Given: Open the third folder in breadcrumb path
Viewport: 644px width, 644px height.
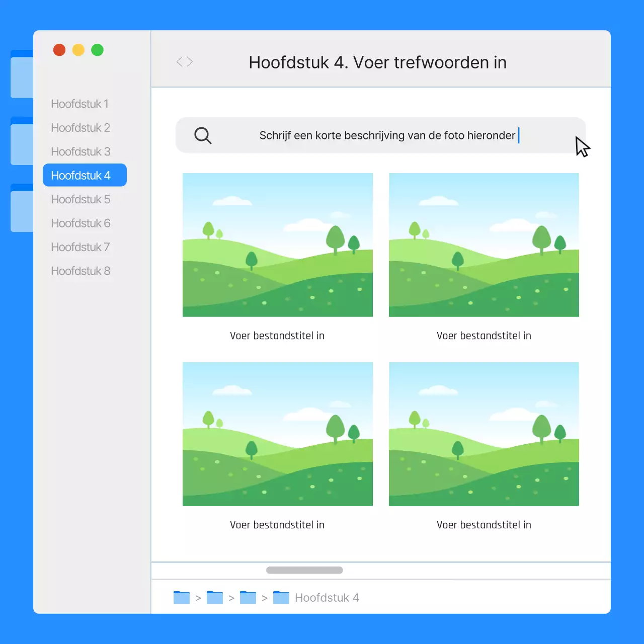Looking at the screenshot, I should 248,597.
